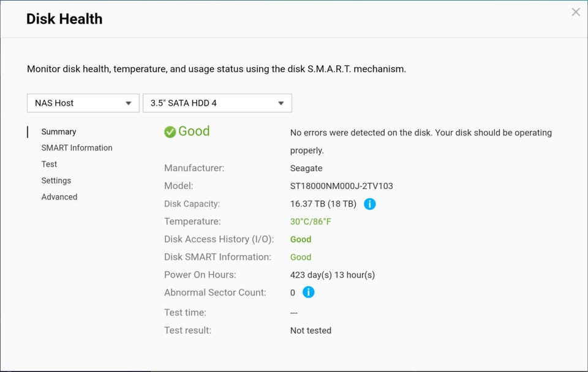This screenshot has width=588, height=372.
Task: Switch to the SMART Information tab
Action: point(77,147)
